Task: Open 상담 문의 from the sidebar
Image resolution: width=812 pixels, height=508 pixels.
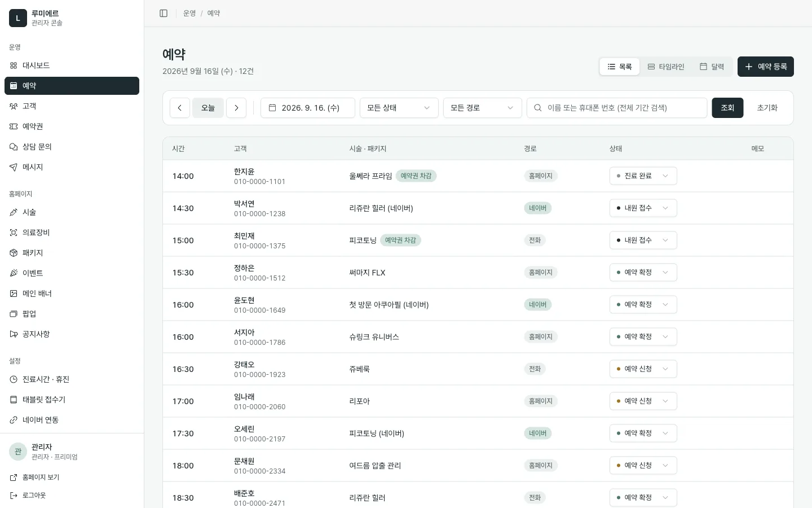Action: (72, 147)
